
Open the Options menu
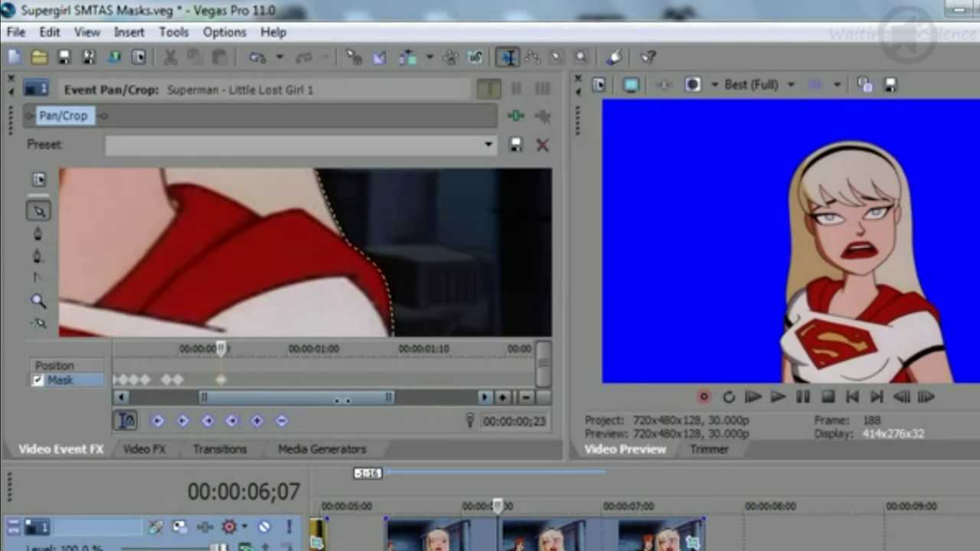click(224, 32)
